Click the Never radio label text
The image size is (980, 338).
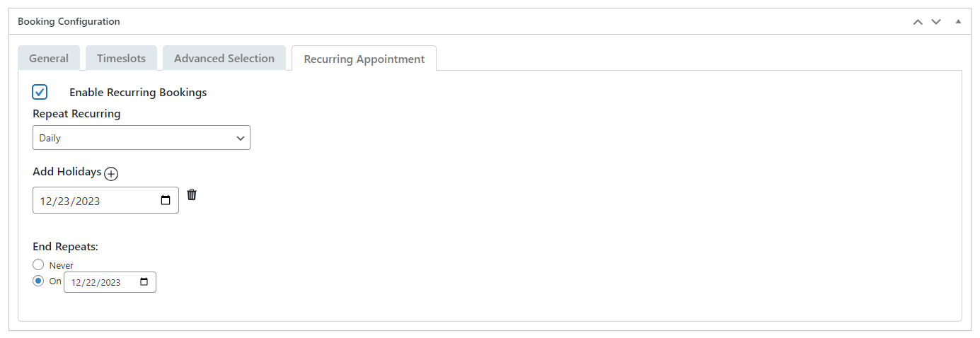coord(62,265)
